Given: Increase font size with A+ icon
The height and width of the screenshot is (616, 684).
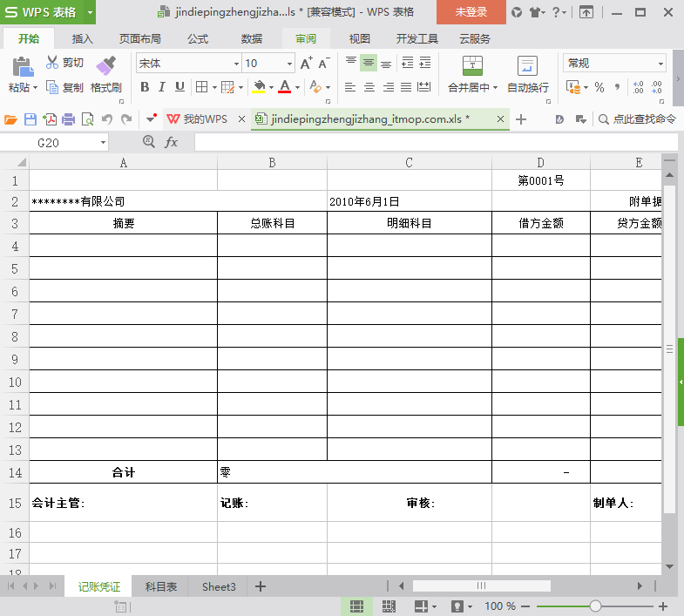Looking at the screenshot, I should coord(307,64).
